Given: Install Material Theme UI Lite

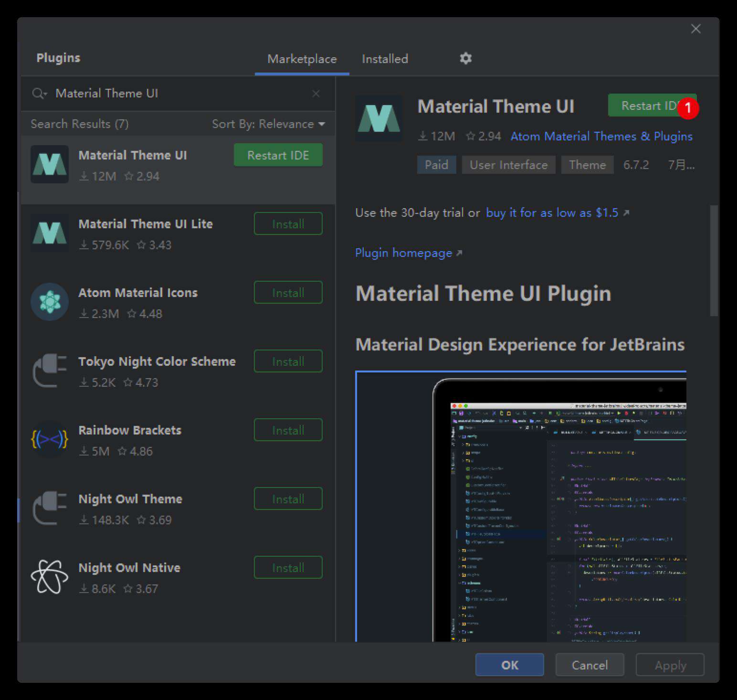Looking at the screenshot, I should 288,224.
